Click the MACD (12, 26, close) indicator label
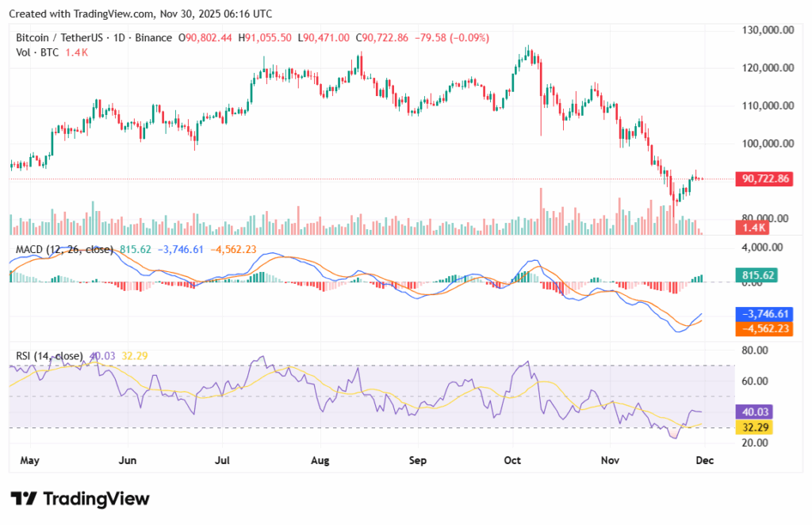The image size is (812, 525). [x=63, y=249]
